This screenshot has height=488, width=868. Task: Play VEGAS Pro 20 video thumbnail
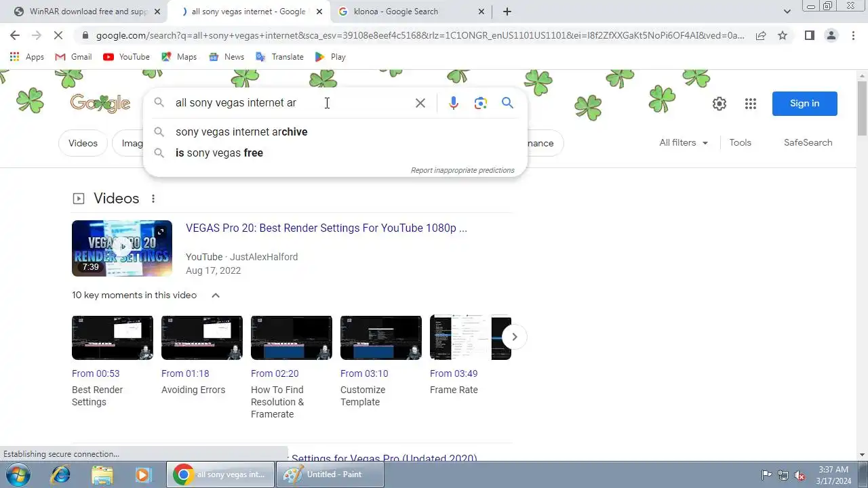tap(122, 248)
